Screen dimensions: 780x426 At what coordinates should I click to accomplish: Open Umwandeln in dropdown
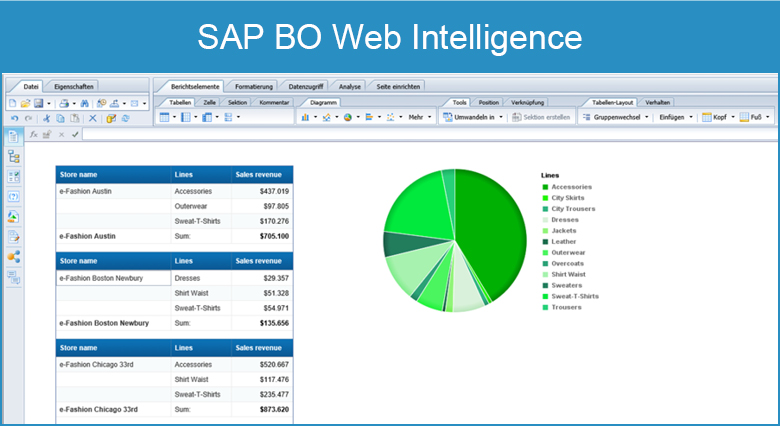[501, 117]
